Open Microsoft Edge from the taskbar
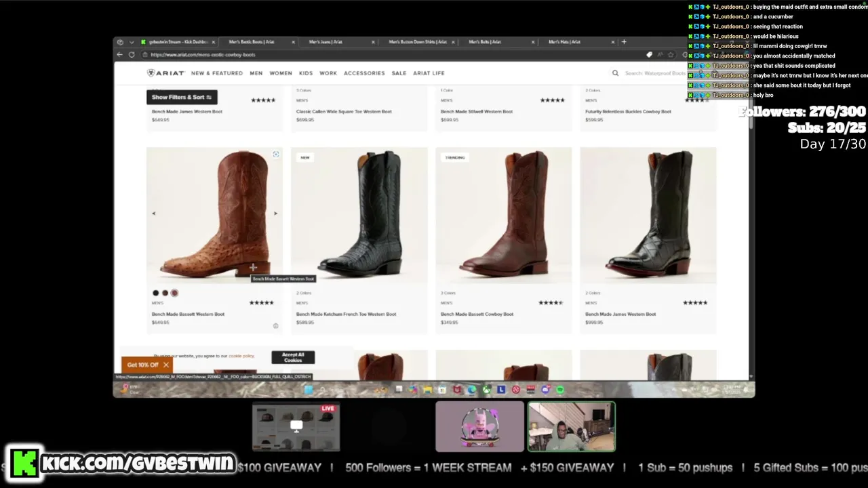 click(471, 390)
